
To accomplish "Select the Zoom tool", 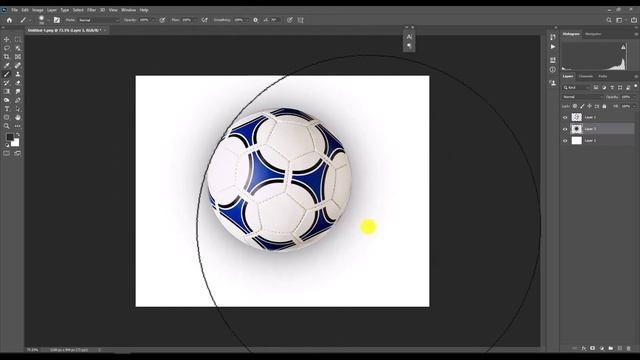I will 7,126.
